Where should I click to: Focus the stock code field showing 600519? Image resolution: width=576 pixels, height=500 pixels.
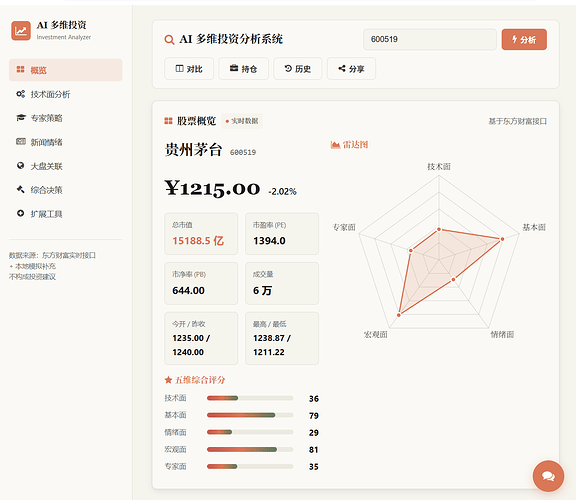coord(430,39)
